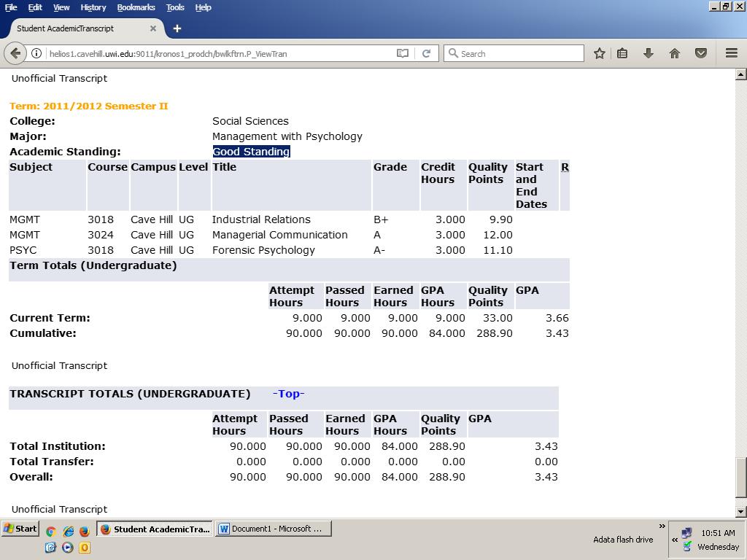Click the page scrollbar down arrow
Viewport: 747px width, 560px height.
[x=740, y=512]
